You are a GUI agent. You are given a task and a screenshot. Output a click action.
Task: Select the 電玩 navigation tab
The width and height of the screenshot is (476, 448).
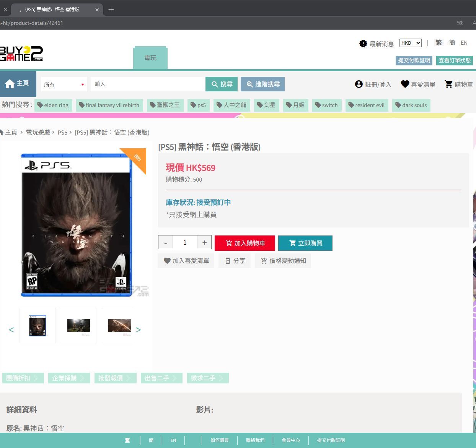pyautogui.click(x=150, y=57)
